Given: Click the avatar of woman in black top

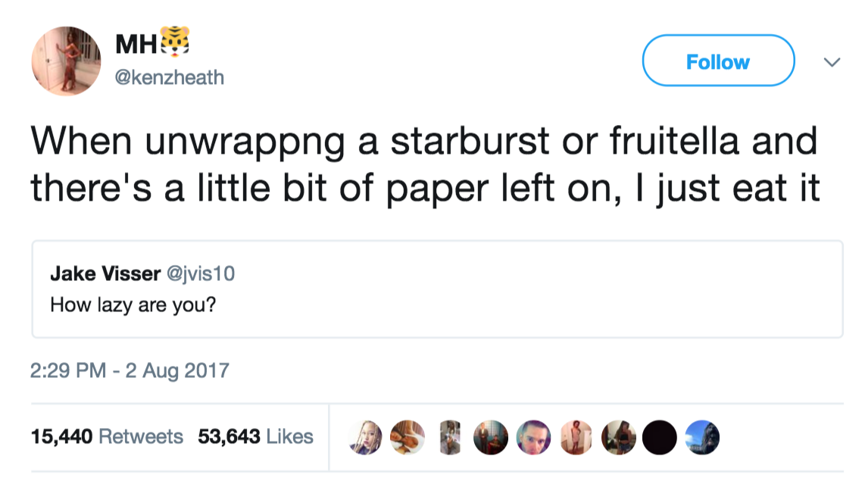Looking at the screenshot, I should click(618, 436).
